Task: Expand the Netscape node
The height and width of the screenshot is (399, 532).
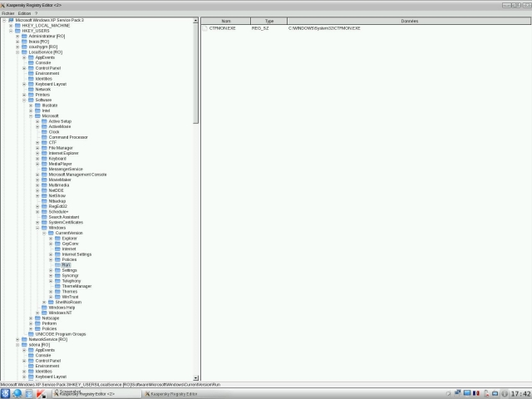Action: coord(31,318)
